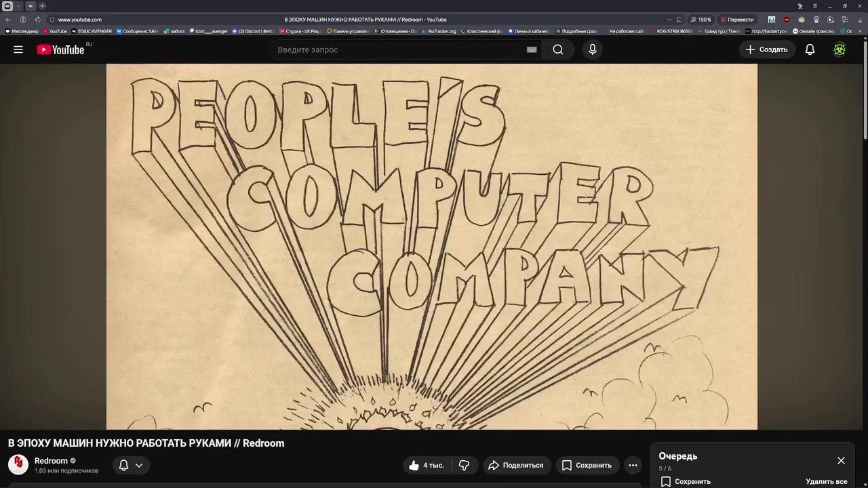Screen dimensions: 868x488
Task: Open the работа bookmark
Action: coord(174,31)
